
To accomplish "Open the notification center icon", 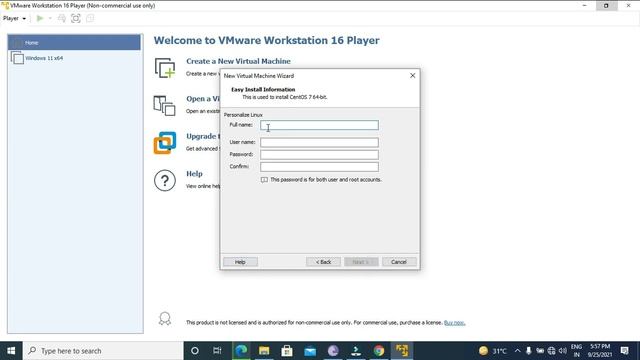I will [624, 351].
